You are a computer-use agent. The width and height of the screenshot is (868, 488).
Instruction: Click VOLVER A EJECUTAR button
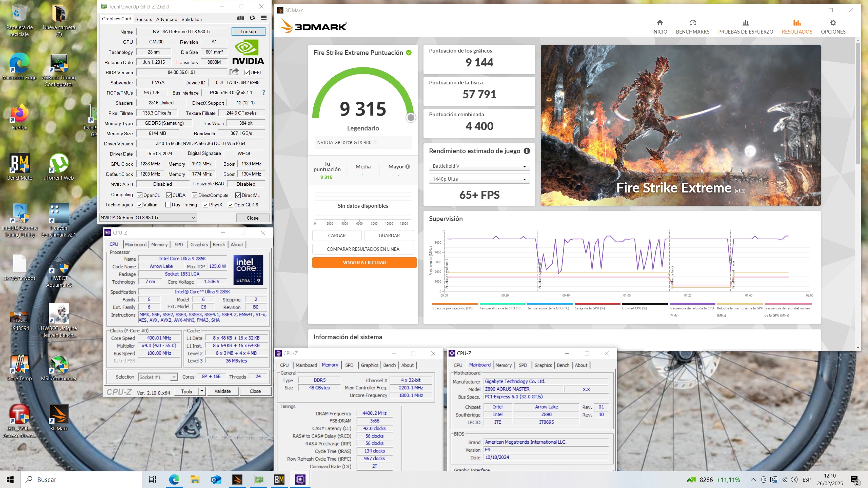tap(364, 263)
